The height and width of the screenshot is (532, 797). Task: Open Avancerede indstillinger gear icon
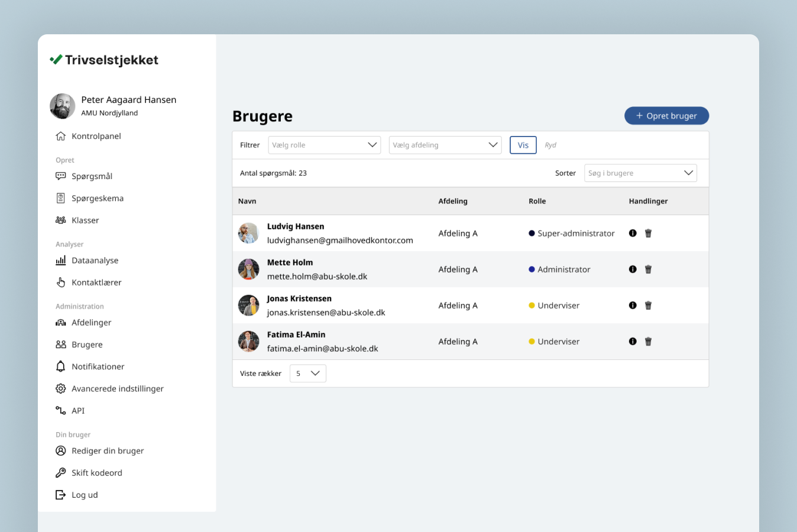60,389
